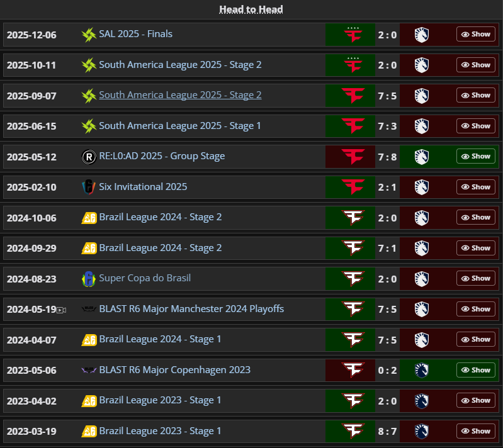Click the BLAST Major icon in Copenhagen 2023 row
503x448 pixels.
coord(89,370)
